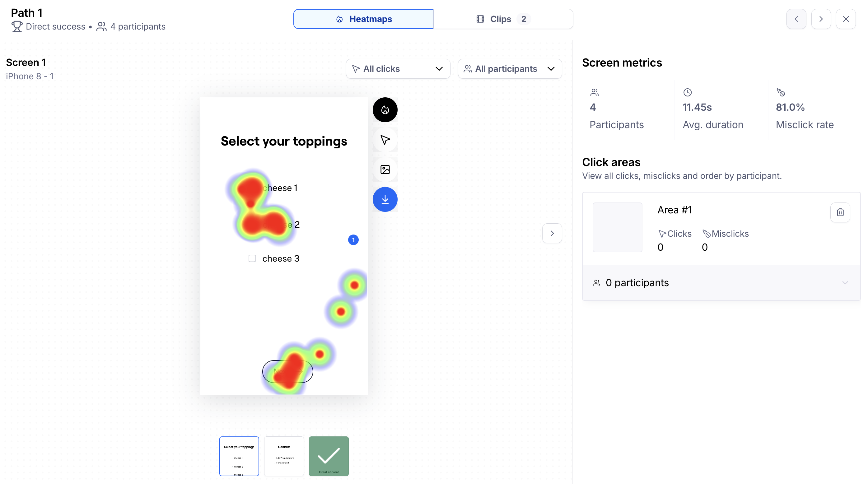Go to previous path arrow
The image size is (868, 484).
point(796,19)
